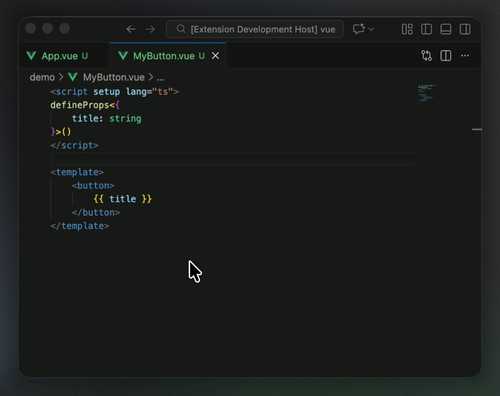Select the MyButton.vue tab

pos(168,56)
